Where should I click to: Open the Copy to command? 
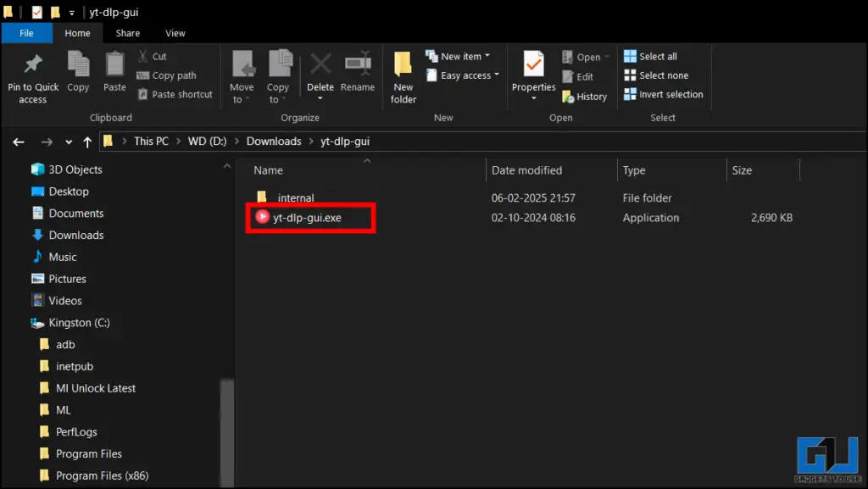point(278,77)
